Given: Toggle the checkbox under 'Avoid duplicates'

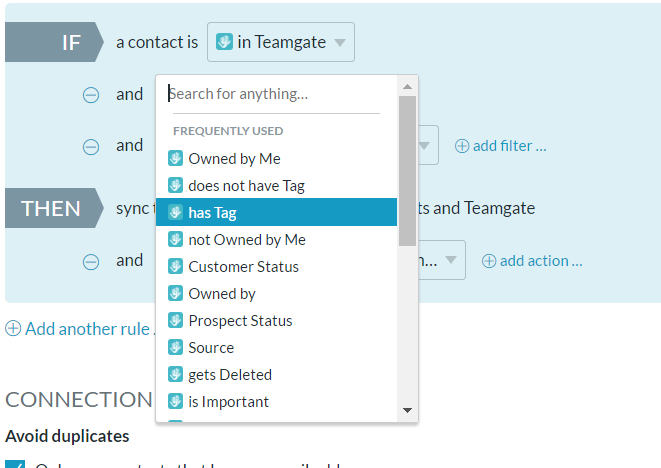Looking at the screenshot, I should coord(15,464).
